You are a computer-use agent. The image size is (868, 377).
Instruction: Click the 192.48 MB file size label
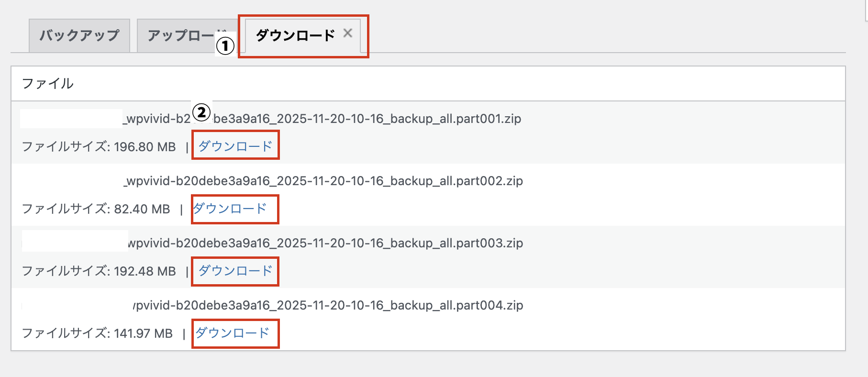98,271
